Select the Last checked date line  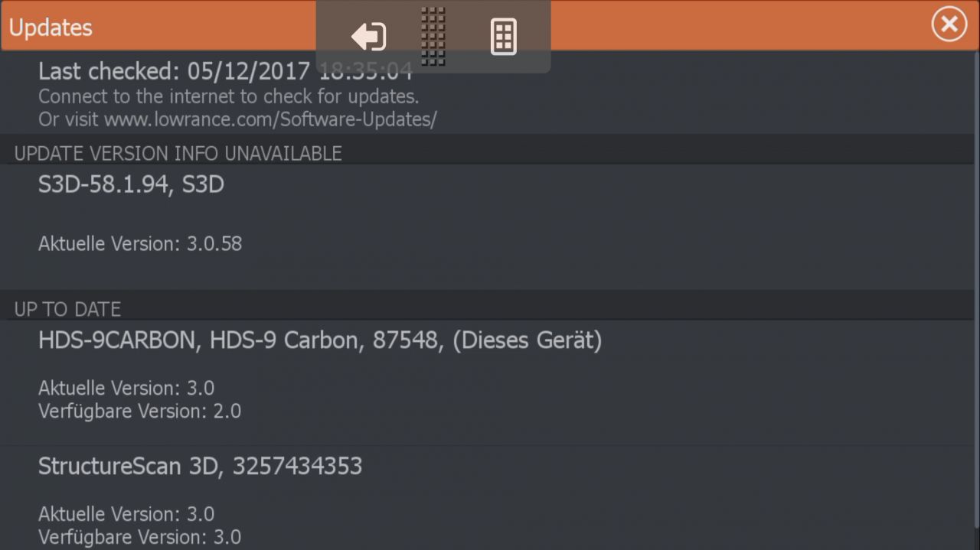point(176,72)
